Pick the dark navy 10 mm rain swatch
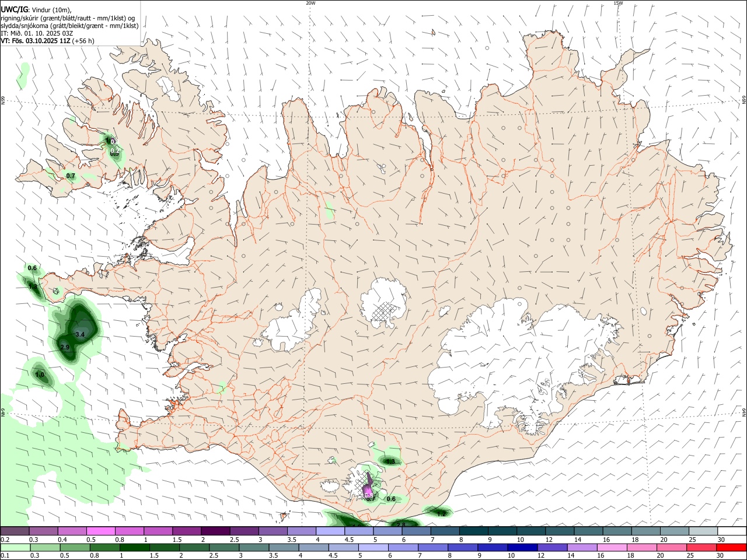The height and width of the screenshot is (560, 747). click(522, 548)
